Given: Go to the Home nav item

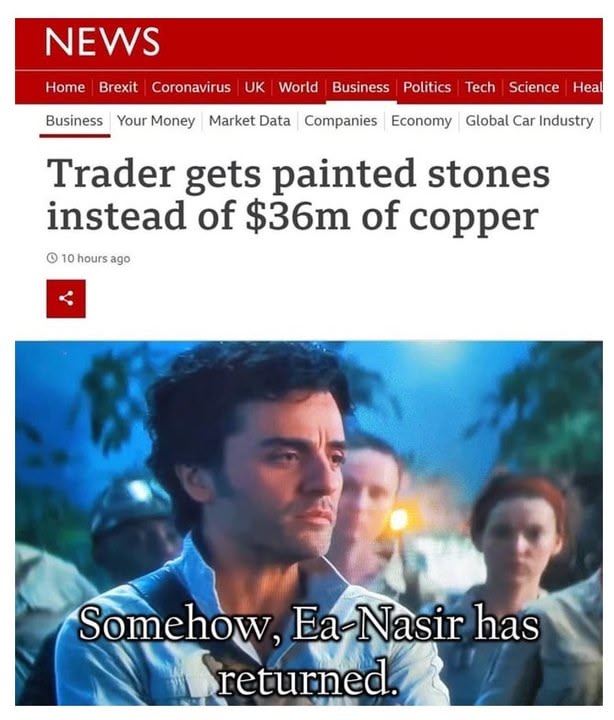Looking at the screenshot, I should (x=65, y=87).
